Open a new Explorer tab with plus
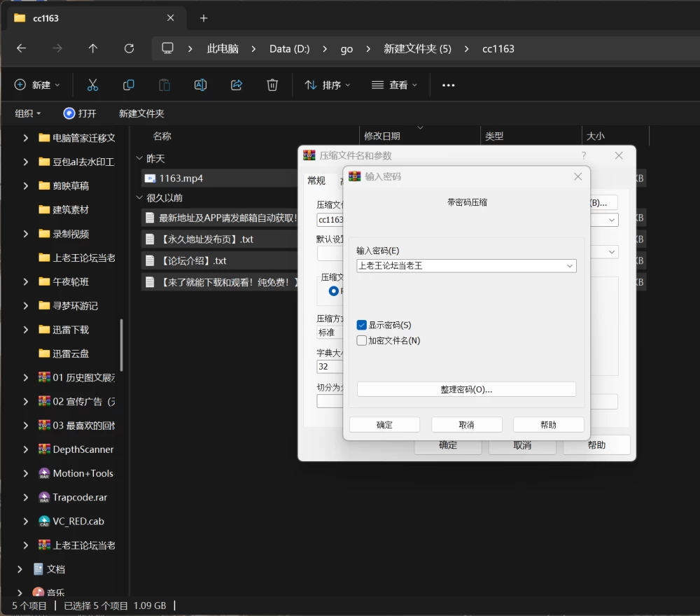The width and height of the screenshot is (700, 616). (204, 18)
